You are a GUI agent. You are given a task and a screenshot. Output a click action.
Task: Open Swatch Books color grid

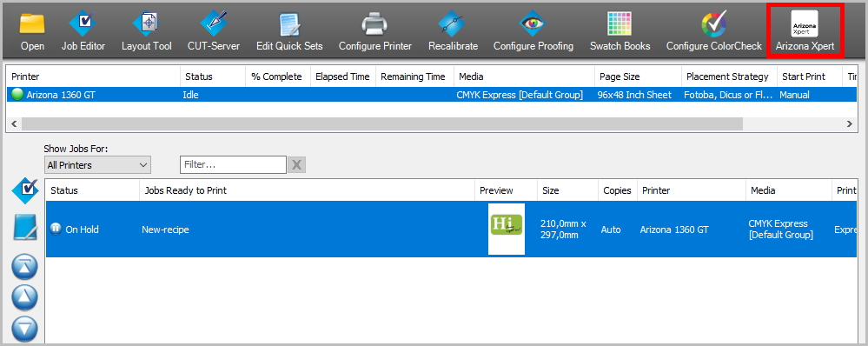[x=620, y=31]
